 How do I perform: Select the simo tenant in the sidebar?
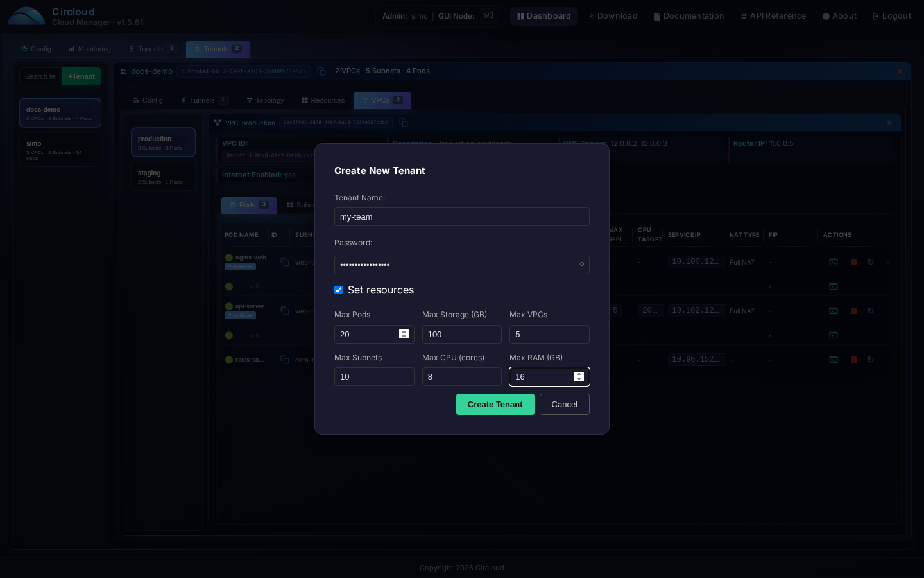point(60,149)
